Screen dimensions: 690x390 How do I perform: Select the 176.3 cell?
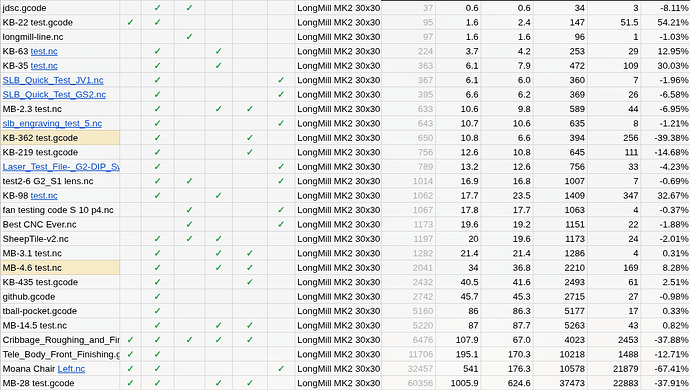pyautogui.click(x=507, y=369)
